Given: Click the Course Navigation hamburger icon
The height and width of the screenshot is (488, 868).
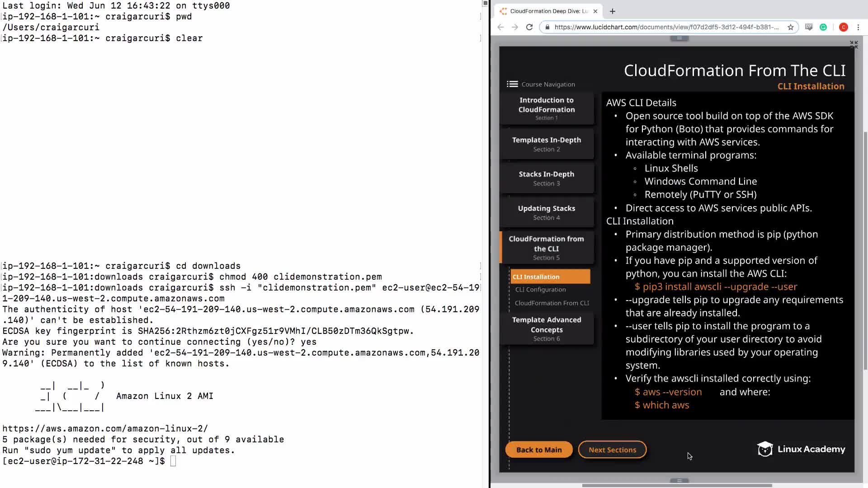Looking at the screenshot, I should [x=512, y=84].
